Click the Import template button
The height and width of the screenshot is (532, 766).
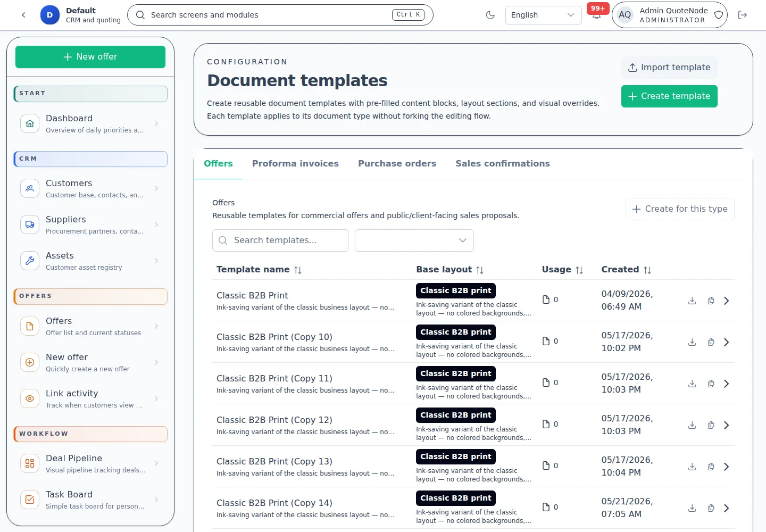coord(669,68)
